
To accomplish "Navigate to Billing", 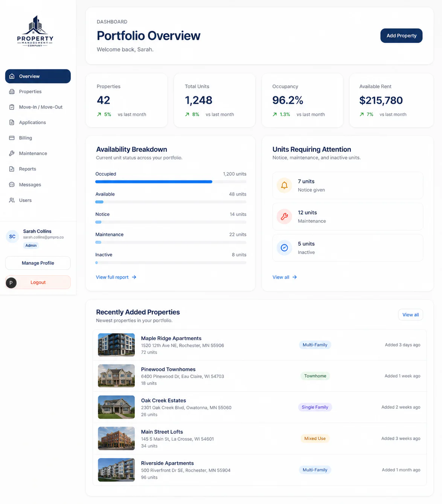I will [38, 138].
